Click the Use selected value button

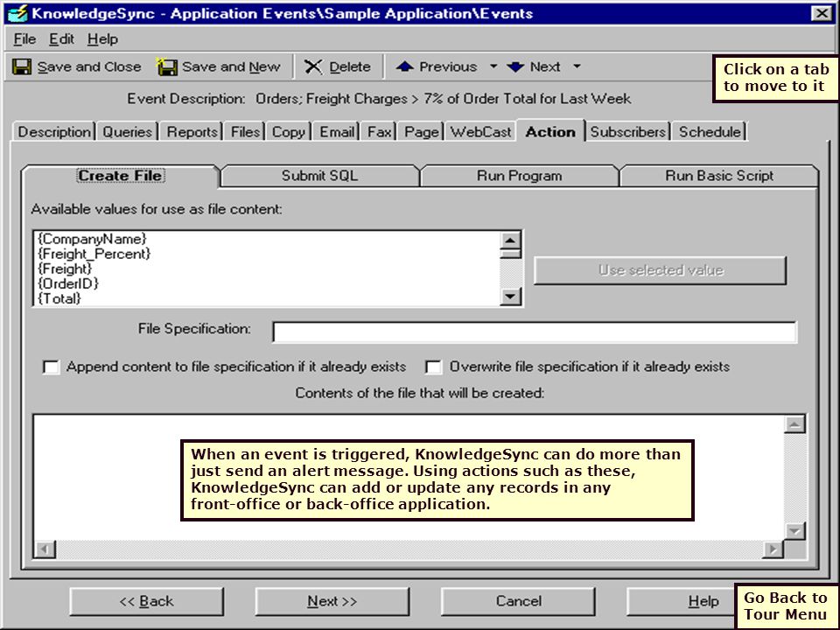tap(661, 270)
